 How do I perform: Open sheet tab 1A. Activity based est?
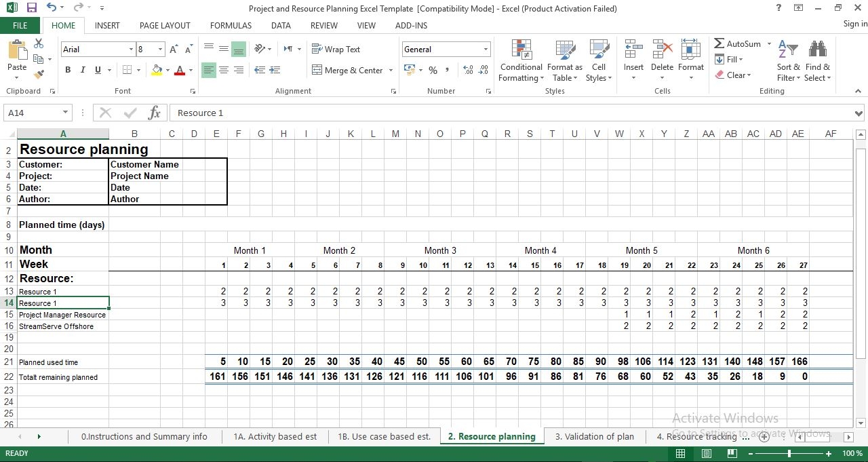(x=275, y=436)
